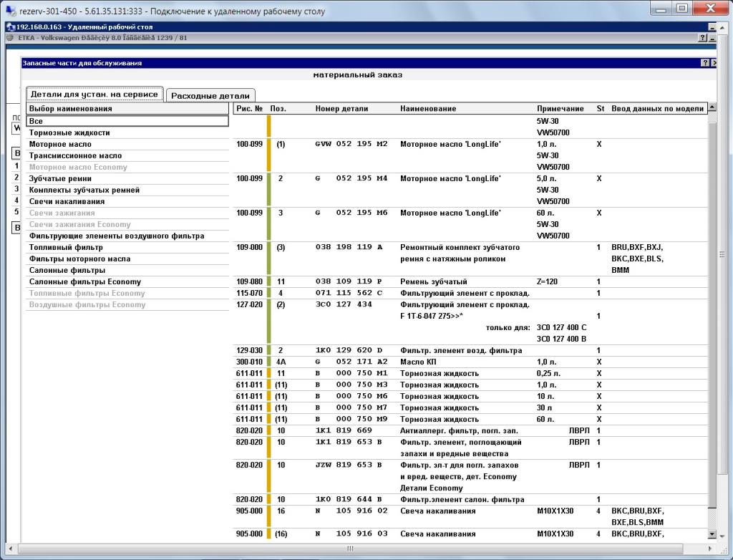The image size is (733, 560).
Task: Click the 'Ввод данных по модели' column header
Action: (x=657, y=109)
